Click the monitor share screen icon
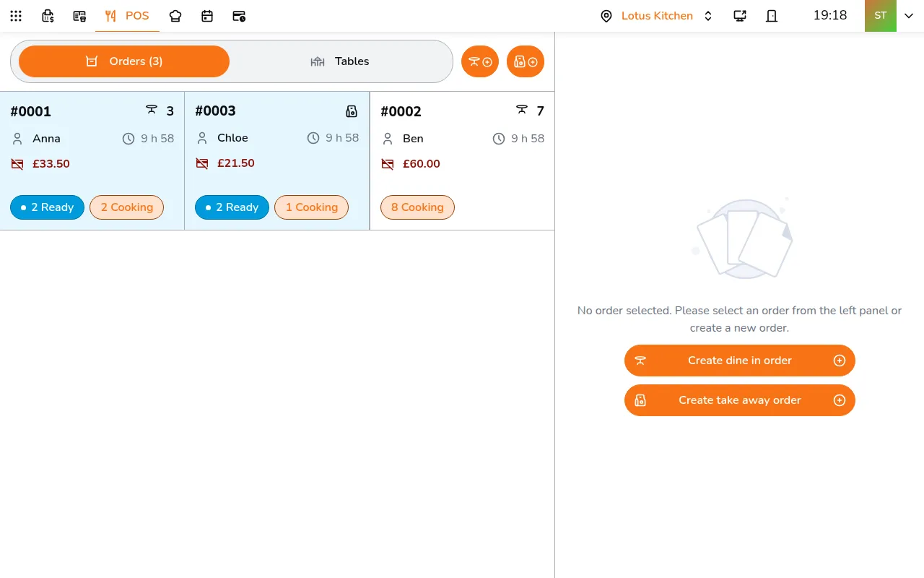The width and height of the screenshot is (924, 578). pyautogui.click(x=740, y=16)
